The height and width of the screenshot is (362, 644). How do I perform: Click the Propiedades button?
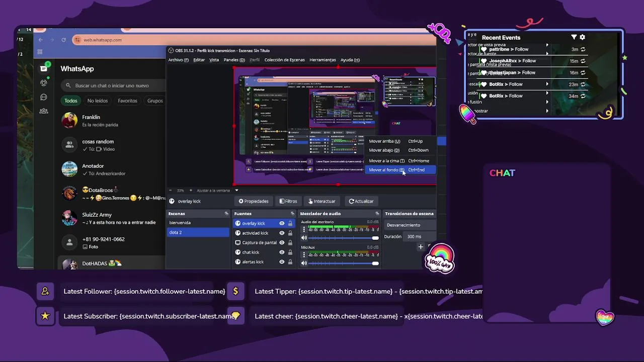point(254,201)
